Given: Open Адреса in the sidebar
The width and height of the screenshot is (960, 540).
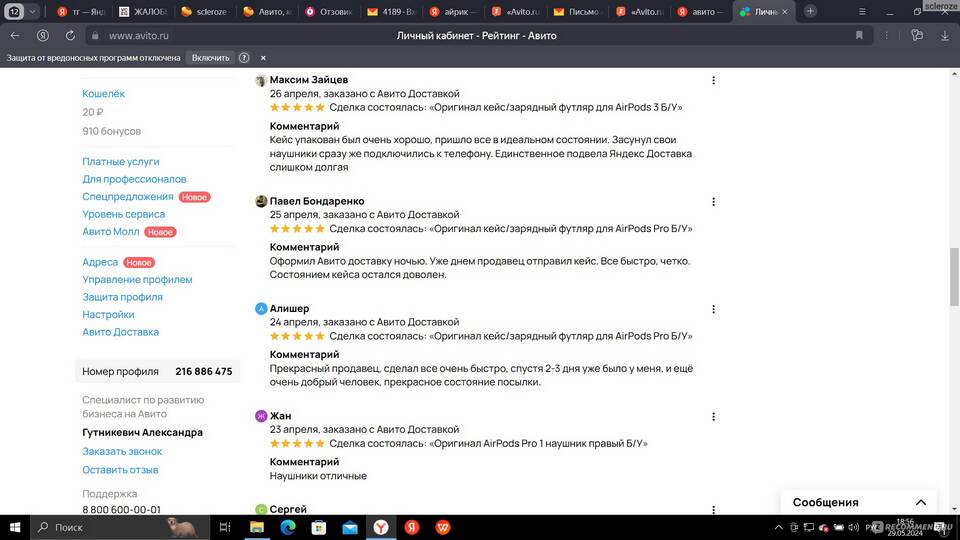Looking at the screenshot, I should point(100,262).
